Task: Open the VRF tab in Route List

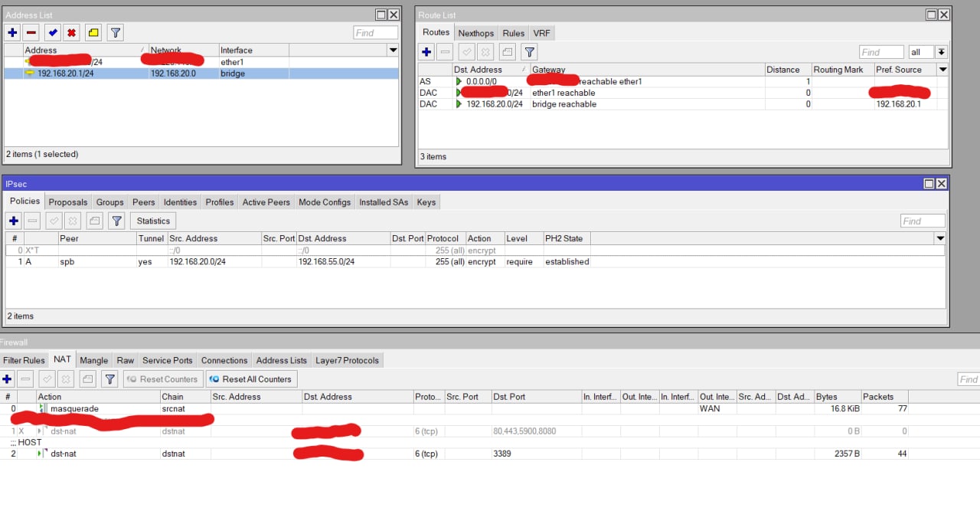Action: (x=541, y=33)
